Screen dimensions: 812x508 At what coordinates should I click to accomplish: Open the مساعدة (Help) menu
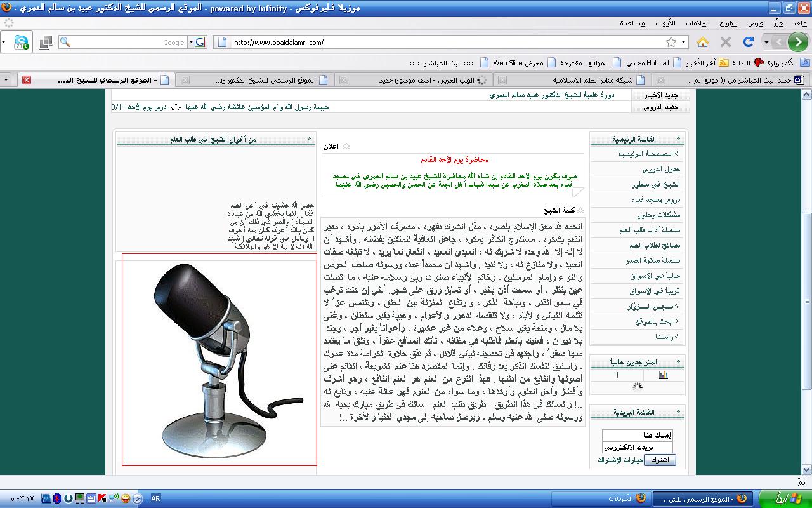632,23
